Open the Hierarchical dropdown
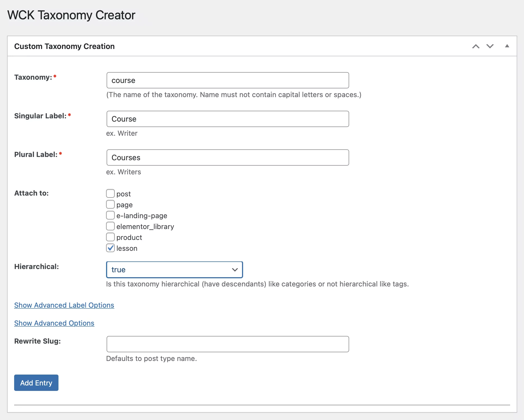The height and width of the screenshot is (420, 524). (174, 270)
